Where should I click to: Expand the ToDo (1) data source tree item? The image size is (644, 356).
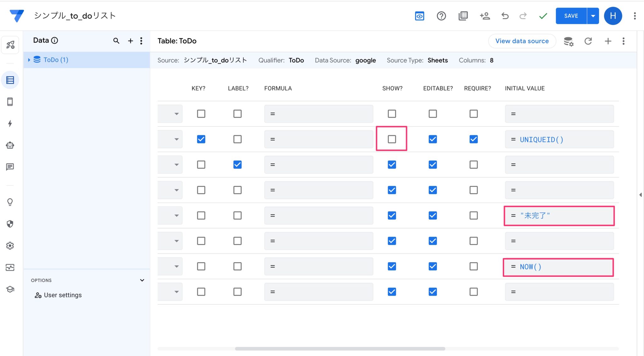29,59
